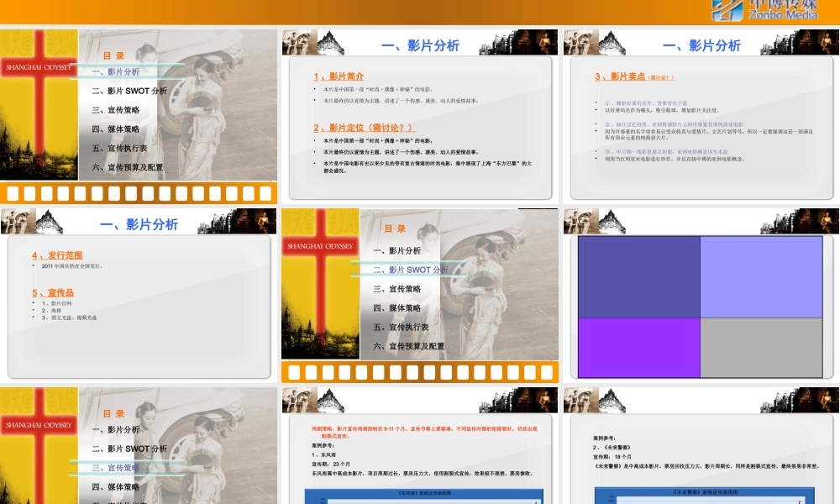Open the slide with the 《未来警察》 case study
The height and width of the screenshot is (504, 840).
(701, 445)
